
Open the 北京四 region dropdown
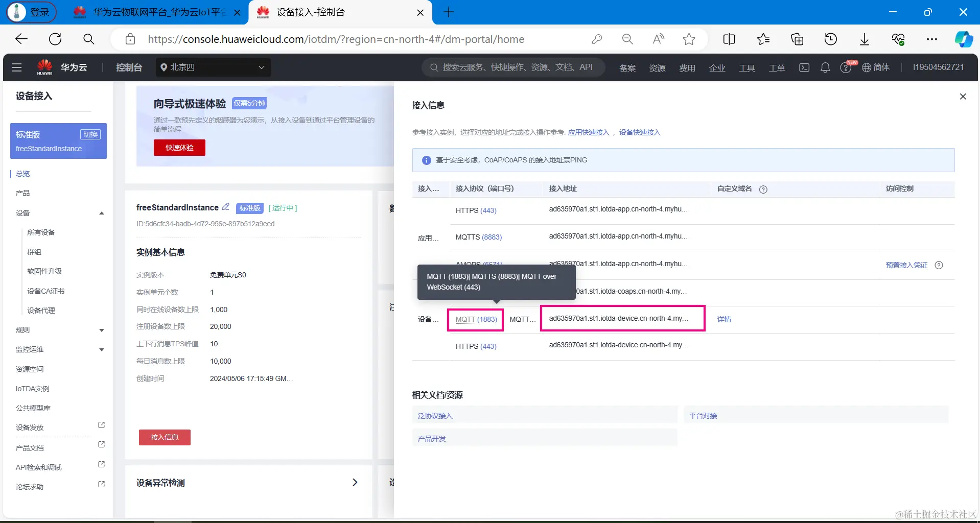(x=213, y=67)
